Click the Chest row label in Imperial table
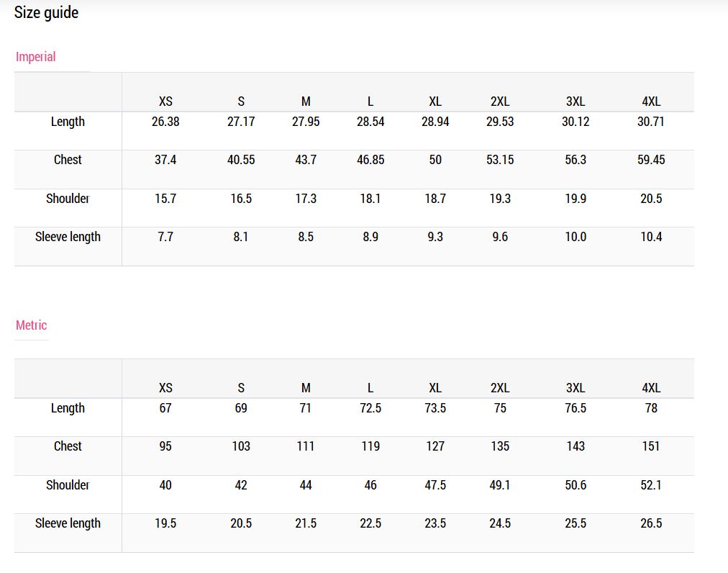The height and width of the screenshot is (573, 728). click(x=68, y=160)
